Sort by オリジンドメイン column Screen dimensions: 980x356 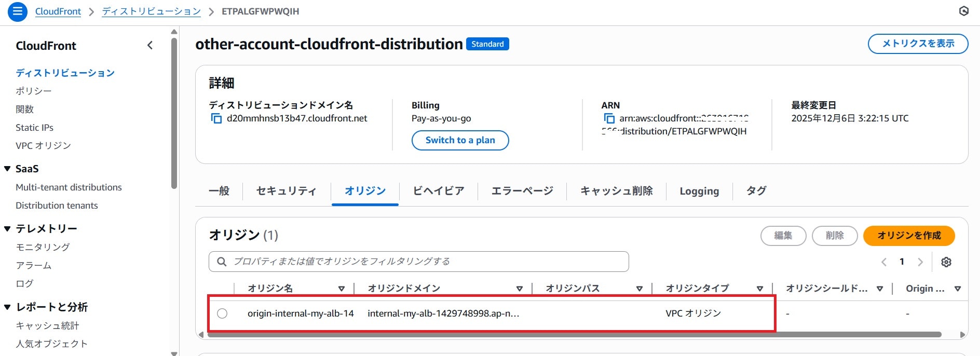[x=520, y=289]
